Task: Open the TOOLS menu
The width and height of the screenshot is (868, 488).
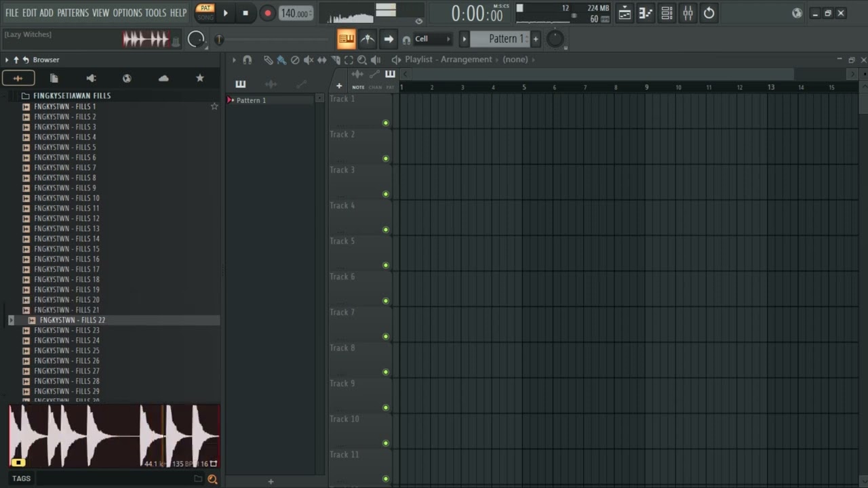Action: [x=155, y=13]
